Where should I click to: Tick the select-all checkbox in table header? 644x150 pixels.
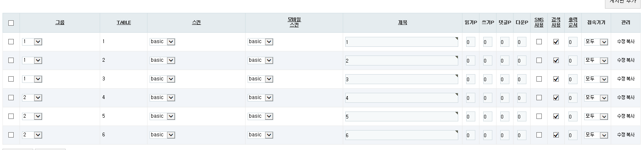click(11, 23)
